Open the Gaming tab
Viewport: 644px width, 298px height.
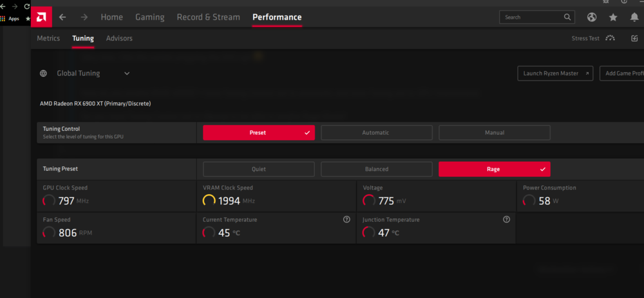point(150,17)
